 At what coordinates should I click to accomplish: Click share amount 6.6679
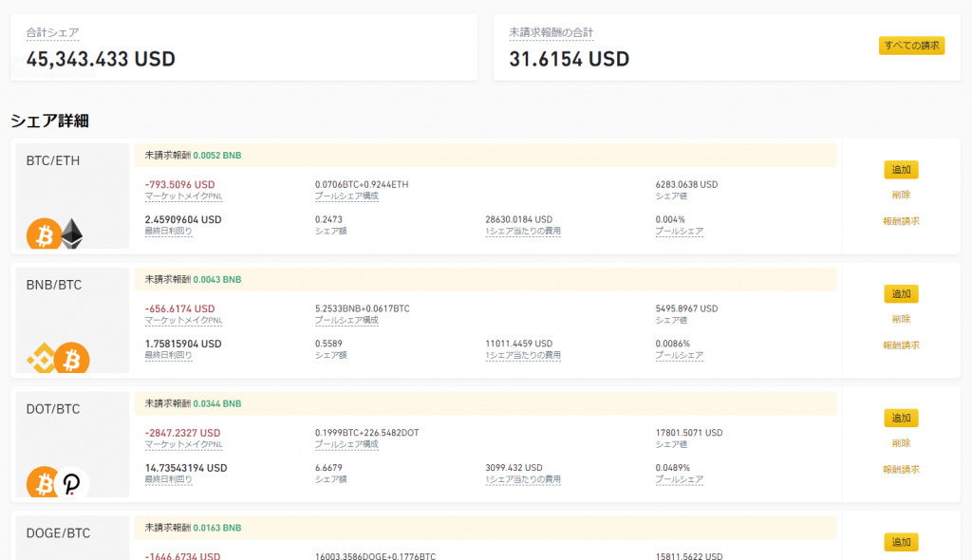[x=328, y=468]
